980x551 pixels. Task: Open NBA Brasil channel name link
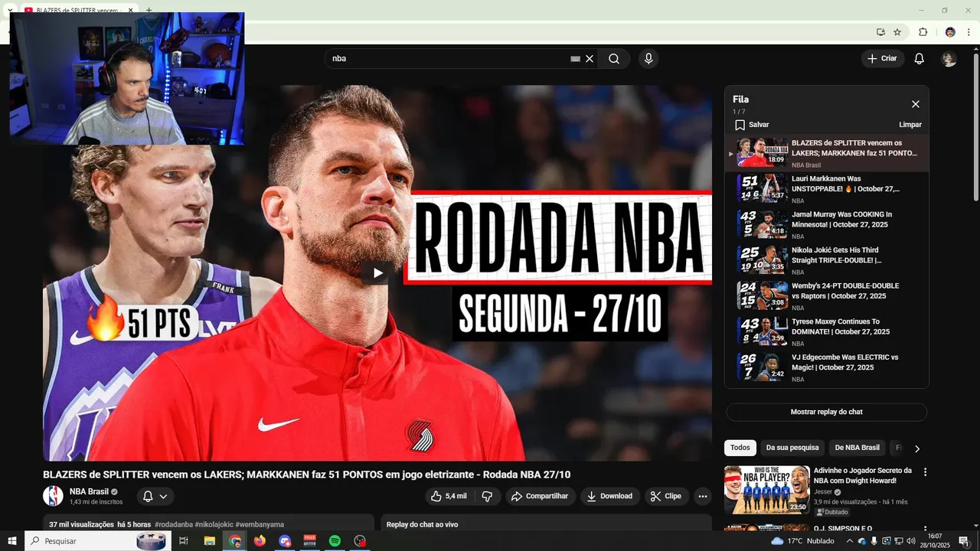coord(89,491)
